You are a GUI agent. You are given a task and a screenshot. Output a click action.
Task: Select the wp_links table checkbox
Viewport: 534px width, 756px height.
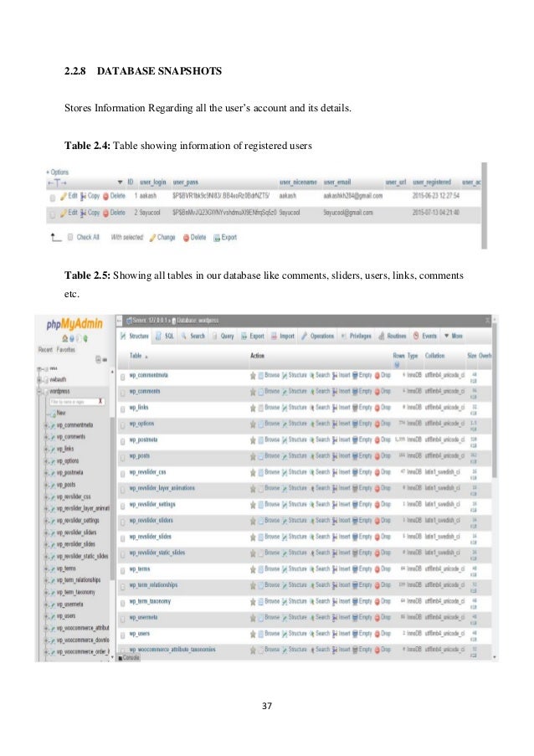123,409
